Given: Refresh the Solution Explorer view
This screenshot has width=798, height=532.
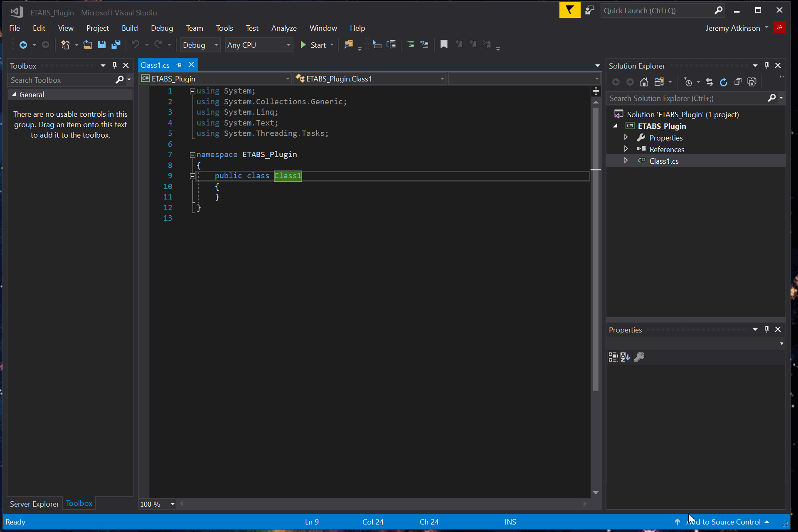Looking at the screenshot, I should [x=724, y=82].
